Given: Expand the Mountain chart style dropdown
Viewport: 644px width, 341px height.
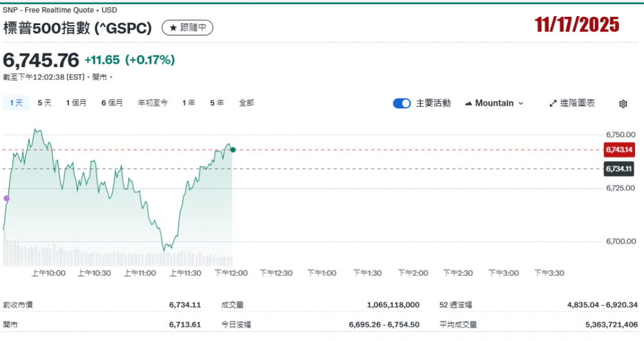Looking at the screenshot, I should pyautogui.click(x=520, y=103).
